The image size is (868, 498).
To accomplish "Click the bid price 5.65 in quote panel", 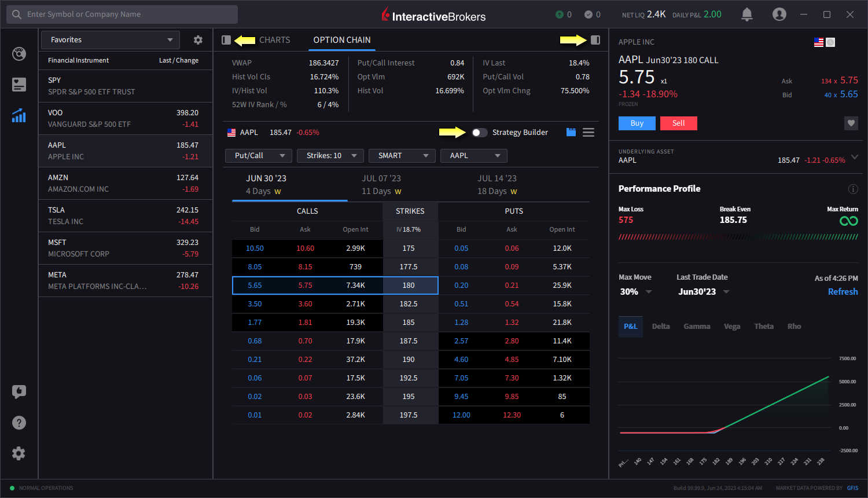I will point(849,94).
